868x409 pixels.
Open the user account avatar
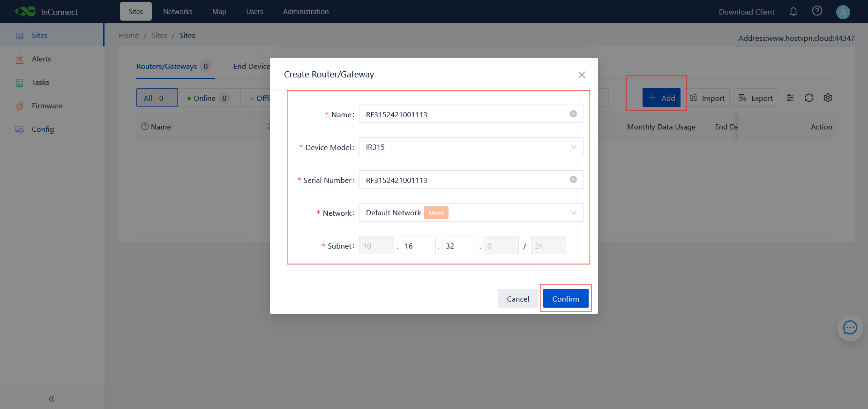pyautogui.click(x=843, y=12)
